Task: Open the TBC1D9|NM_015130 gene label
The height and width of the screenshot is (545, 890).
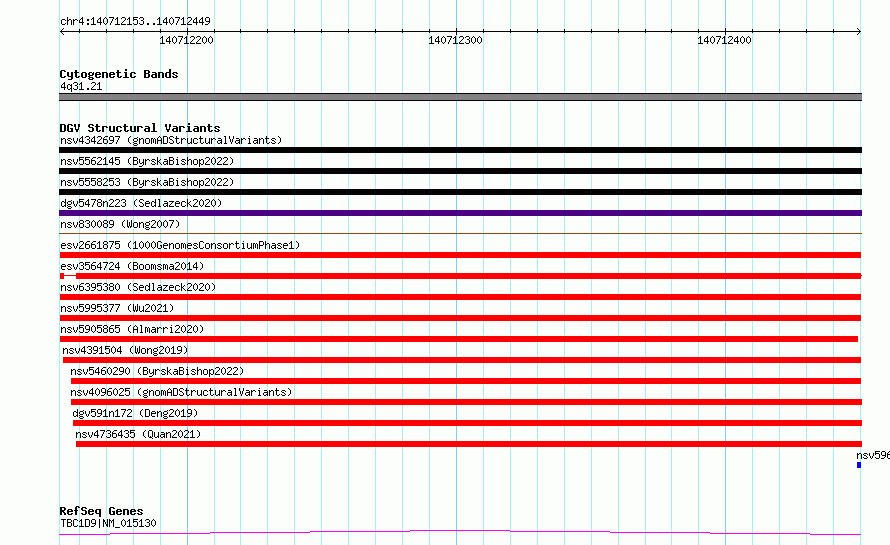Action: pos(108,523)
